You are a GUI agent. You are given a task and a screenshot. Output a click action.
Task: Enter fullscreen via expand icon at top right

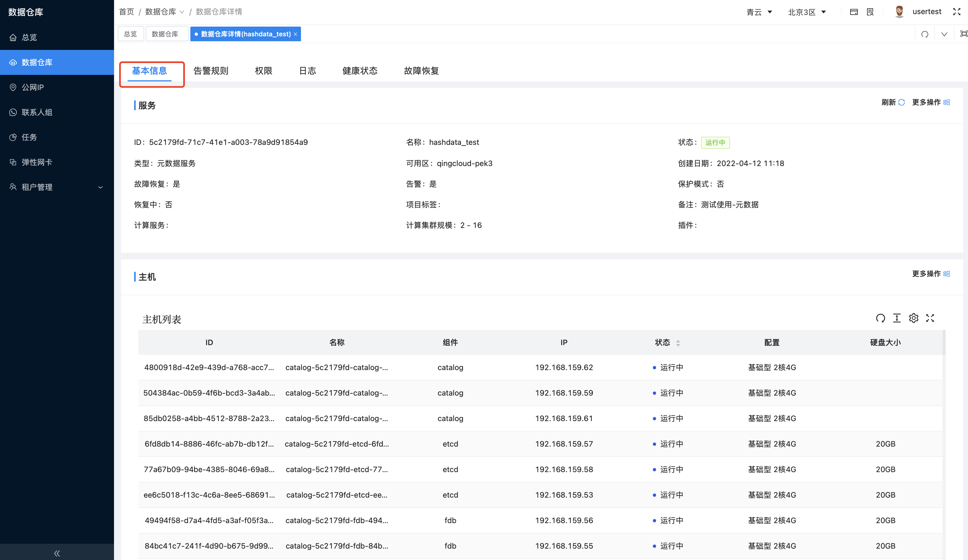coord(957,12)
